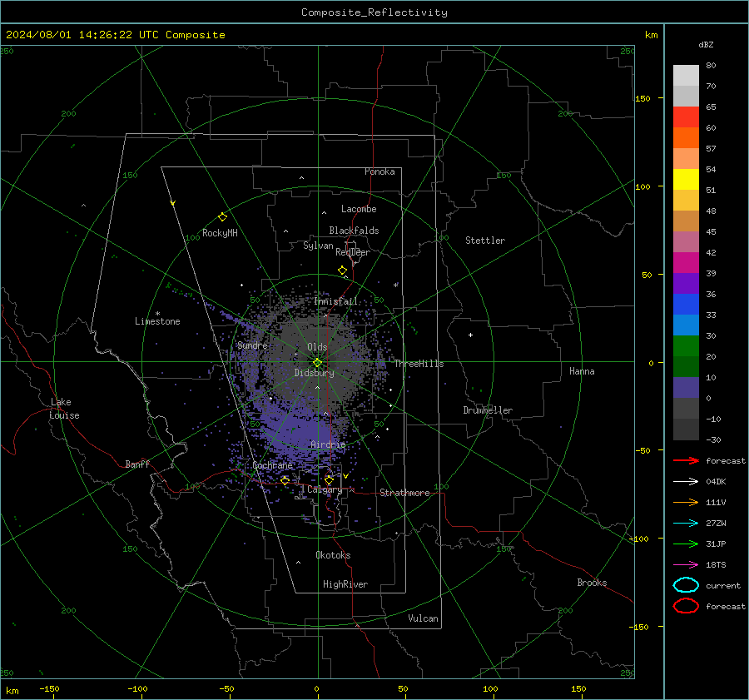Click the slate purple 10-0 dBZ swatch

click(686, 388)
